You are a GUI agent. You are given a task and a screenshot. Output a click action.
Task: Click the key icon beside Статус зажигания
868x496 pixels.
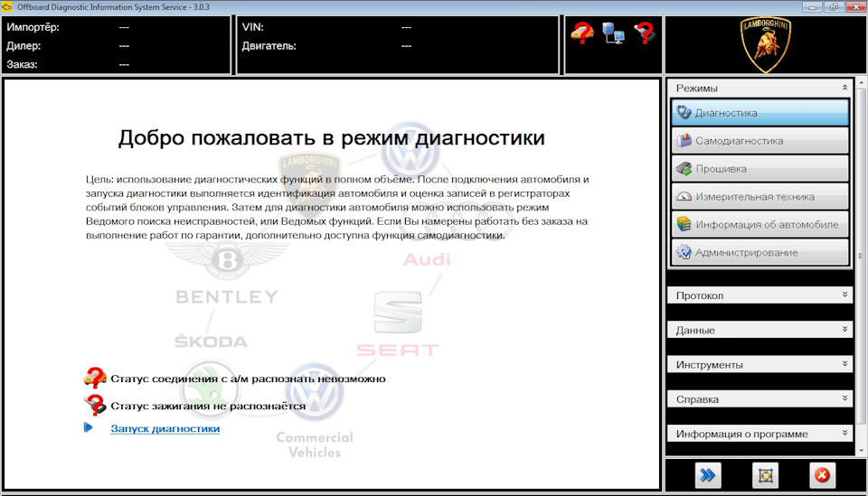pyautogui.click(x=95, y=405)
